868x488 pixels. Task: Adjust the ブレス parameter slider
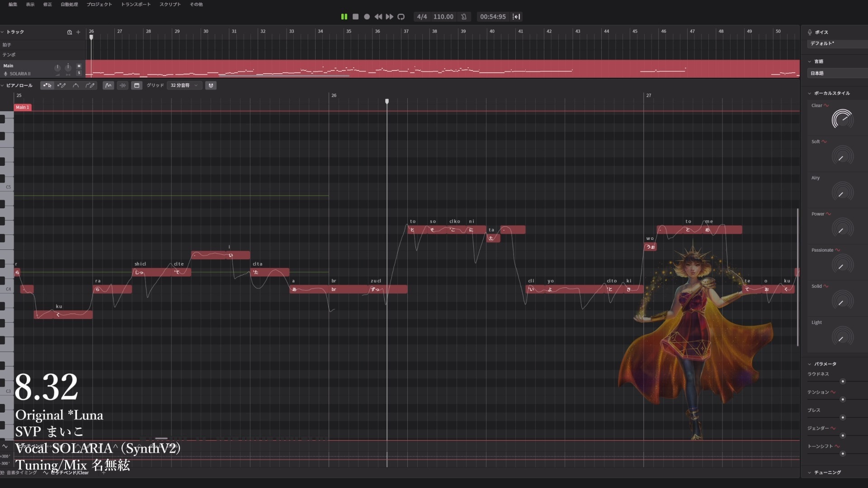[x=843, y=418]
